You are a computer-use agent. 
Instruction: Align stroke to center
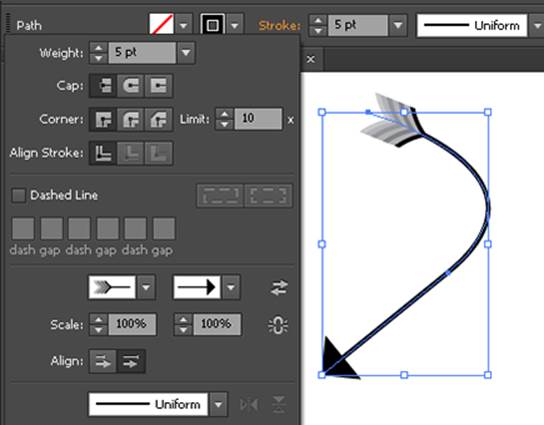click(103, 153)
